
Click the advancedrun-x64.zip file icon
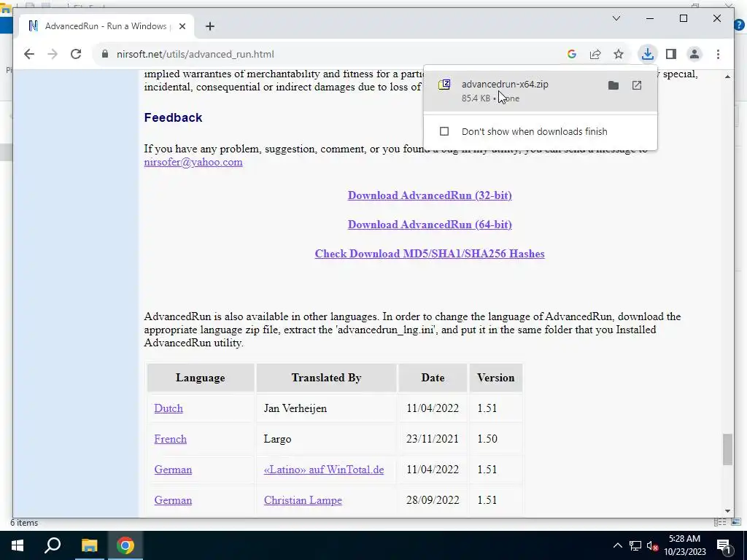pyautogui.click(x=444, y=85)
